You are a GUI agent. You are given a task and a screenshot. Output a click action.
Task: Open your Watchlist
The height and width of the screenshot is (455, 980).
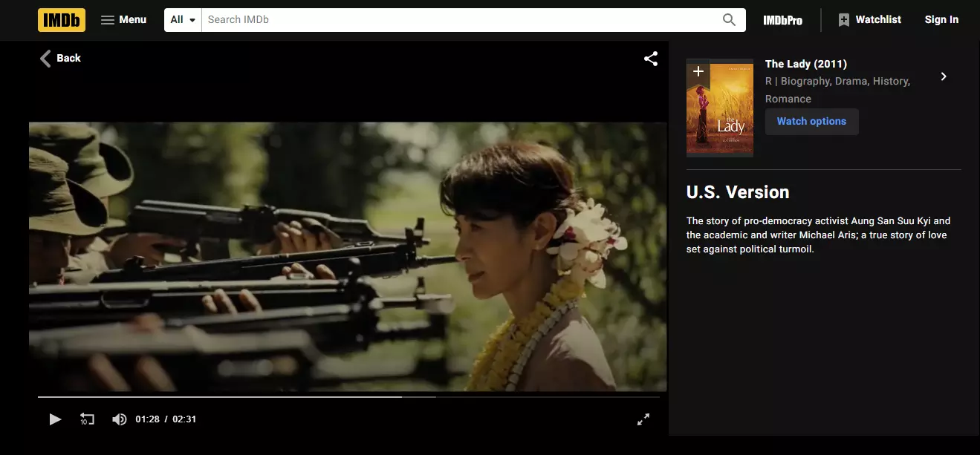point(869,20)
